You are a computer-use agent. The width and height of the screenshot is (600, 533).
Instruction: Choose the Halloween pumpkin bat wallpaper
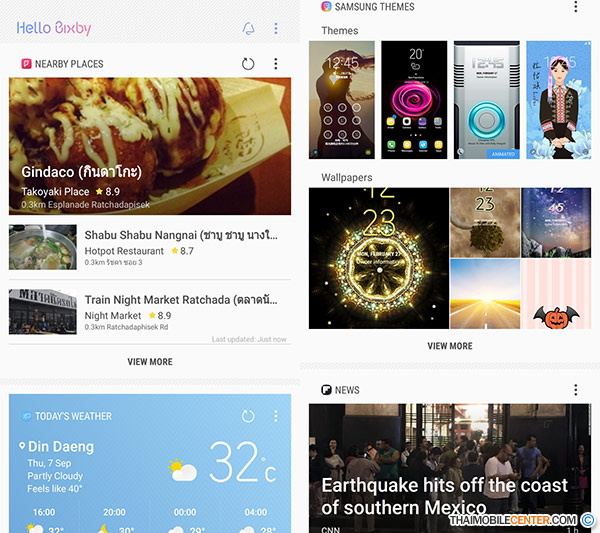click(556, 294)
